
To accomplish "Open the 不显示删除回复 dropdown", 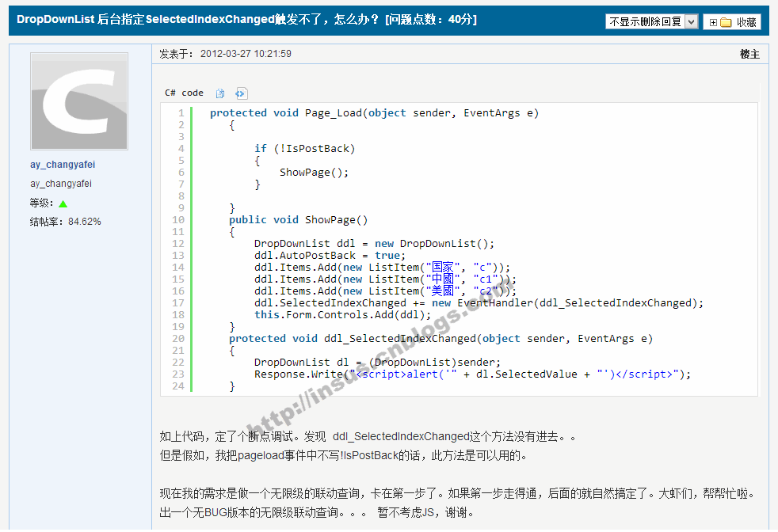I will pyautogui.click(x=651, y=21).
